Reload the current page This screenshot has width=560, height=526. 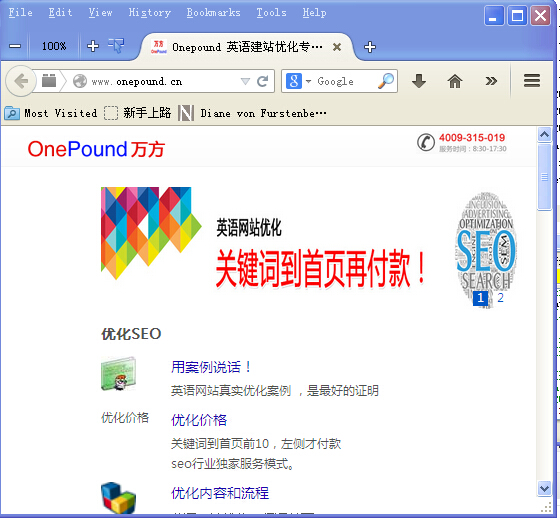coord(262,81)
